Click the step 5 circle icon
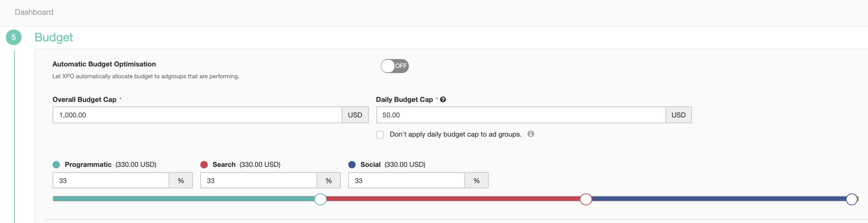This screenshot has height=223, width=868. [x=14, y=37]
